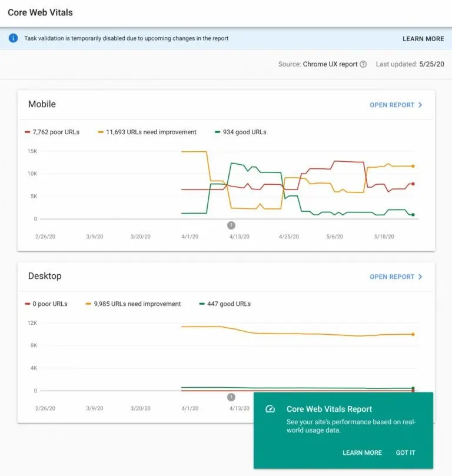
Task: Toggle the '11,693 URLs need improvement' series
Action: pyautogui.click(x=147, y=132)
